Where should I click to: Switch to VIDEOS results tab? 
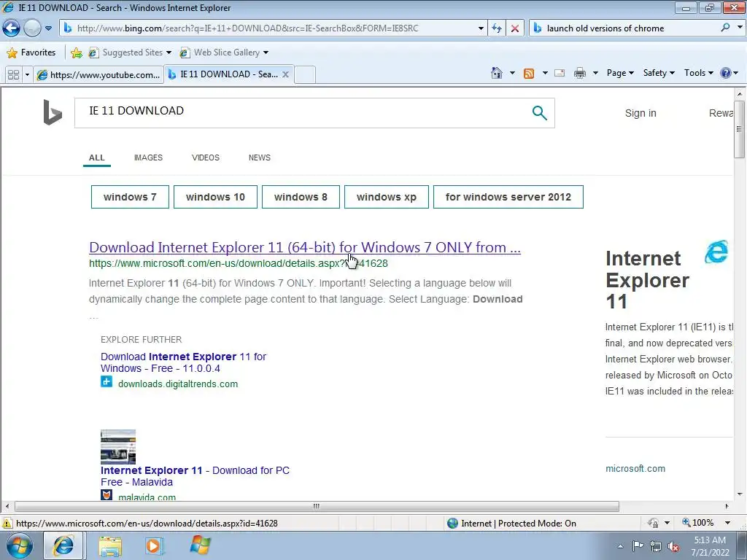tap(206, 157)
